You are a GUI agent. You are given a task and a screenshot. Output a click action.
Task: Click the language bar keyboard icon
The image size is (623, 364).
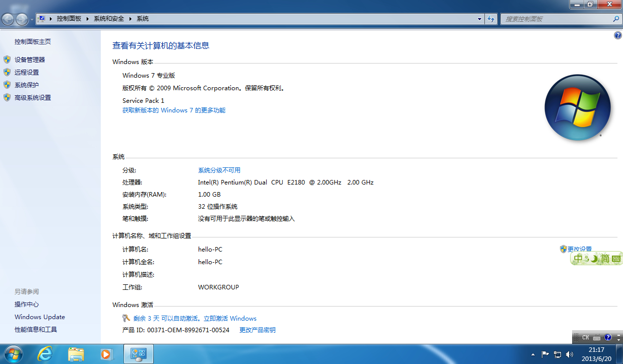coord(597,338)
